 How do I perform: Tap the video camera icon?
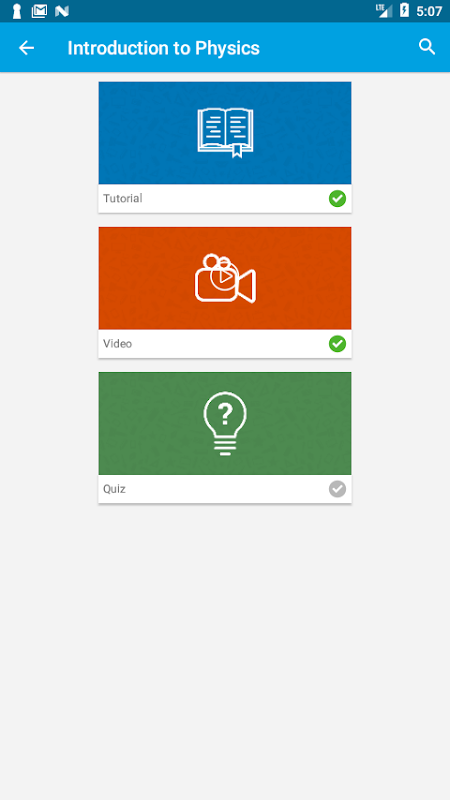click(x=225, y=278)
